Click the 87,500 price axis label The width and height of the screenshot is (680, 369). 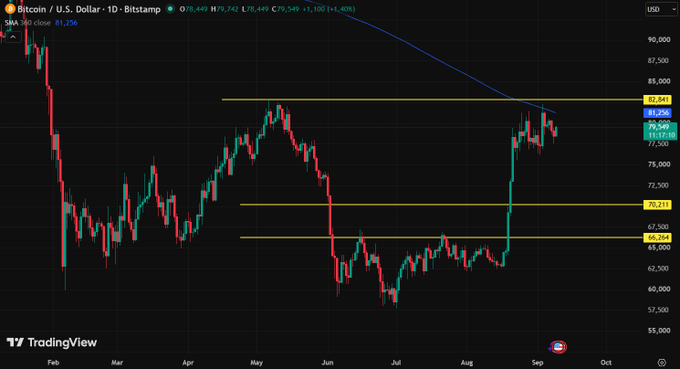(x=658, y=60)
